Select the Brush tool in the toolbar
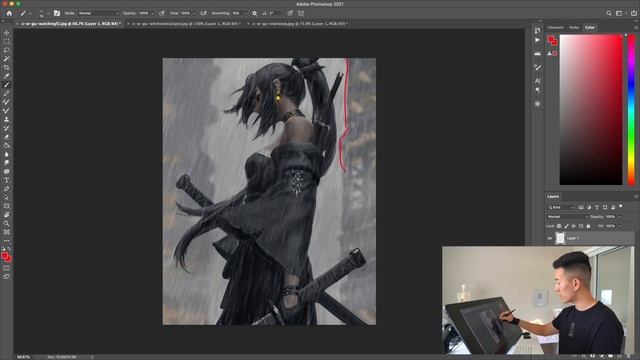This screenshot has width=640, height=360. tap(6, 85)
